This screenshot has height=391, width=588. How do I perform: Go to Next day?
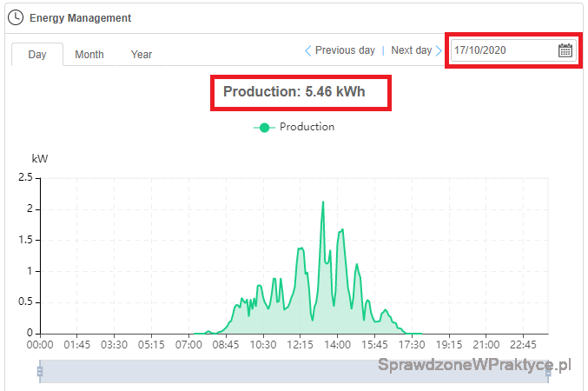pyautogui.click(x=412, y=50)
